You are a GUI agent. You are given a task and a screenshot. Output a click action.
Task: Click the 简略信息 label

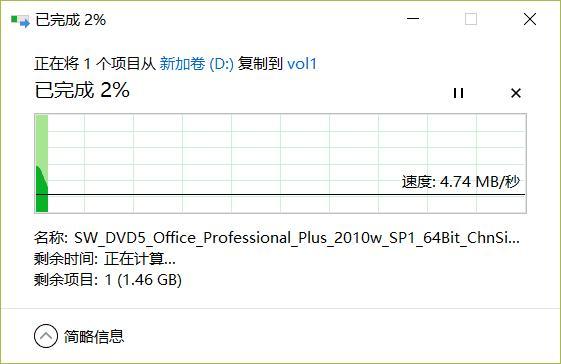pos(94,336)
